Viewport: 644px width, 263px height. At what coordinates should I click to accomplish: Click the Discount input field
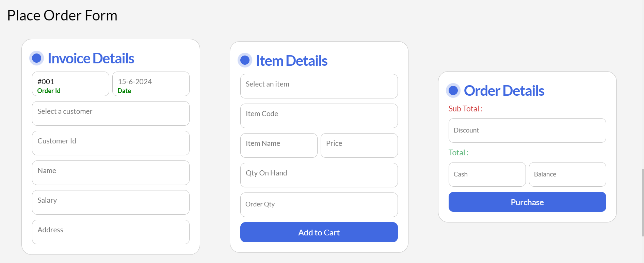point(527,130)
